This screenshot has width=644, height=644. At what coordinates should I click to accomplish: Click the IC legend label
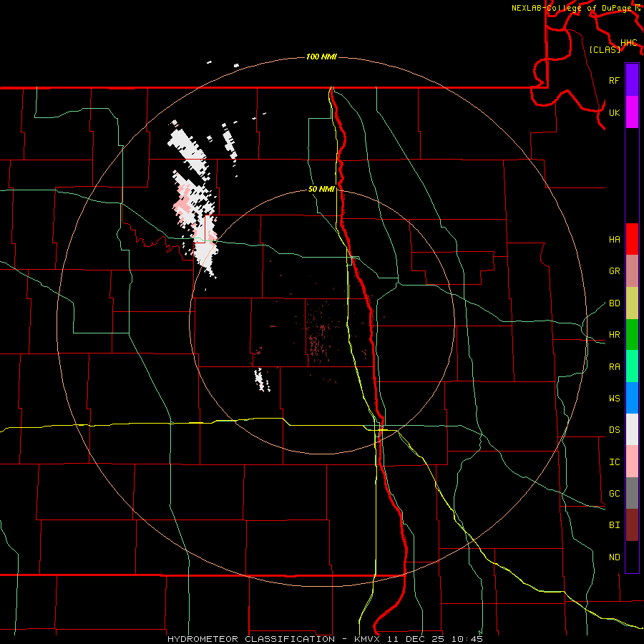(615, 462)
